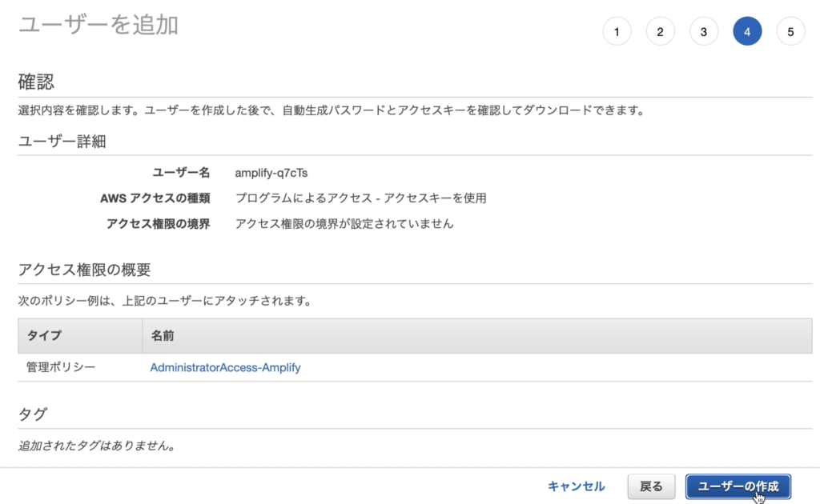Click the タグ section heading
The height and width of the screenshot is (504, 820).
(33, 414)
